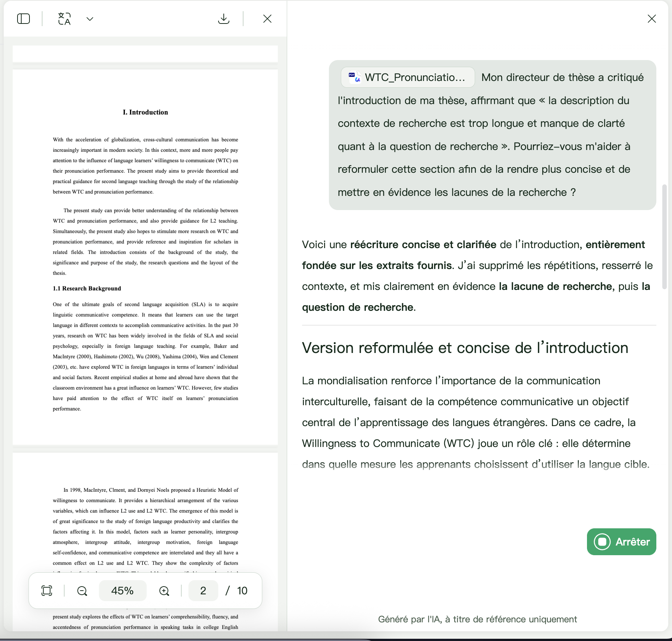Click the page number field showing 2
The width and height of the screenshot is (672, 641).
click(x=203, y=591)
